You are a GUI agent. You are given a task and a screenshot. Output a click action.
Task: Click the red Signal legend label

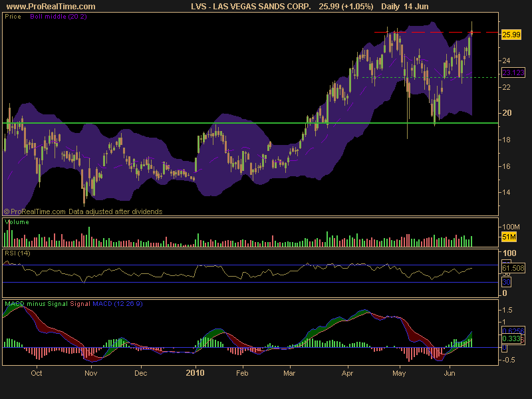click(80, 304)
